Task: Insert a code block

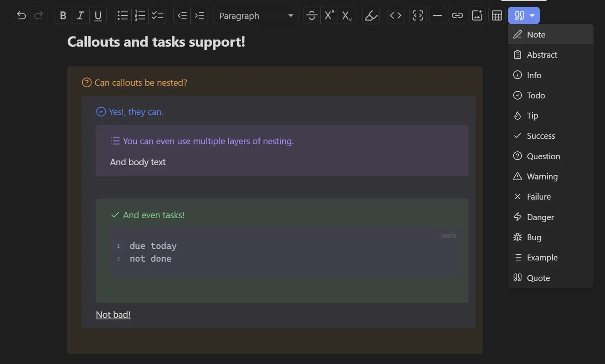Action: pyautogui.click(x=418, y=16)
